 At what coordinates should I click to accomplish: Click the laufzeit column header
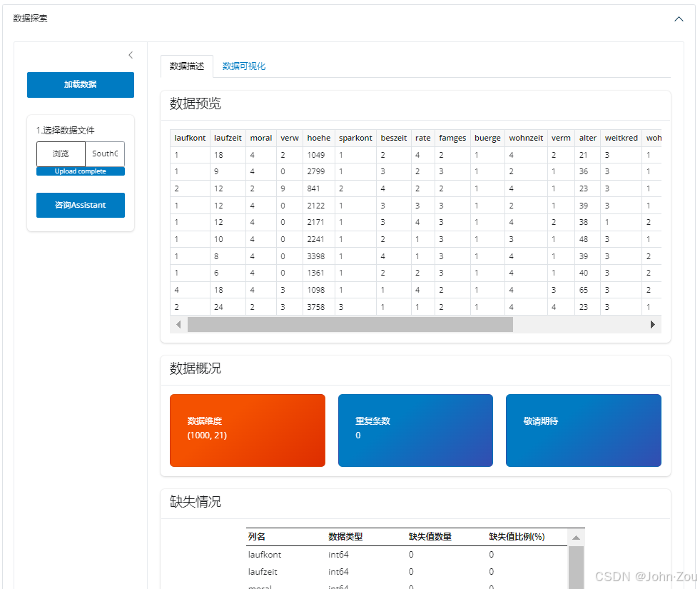228,138
